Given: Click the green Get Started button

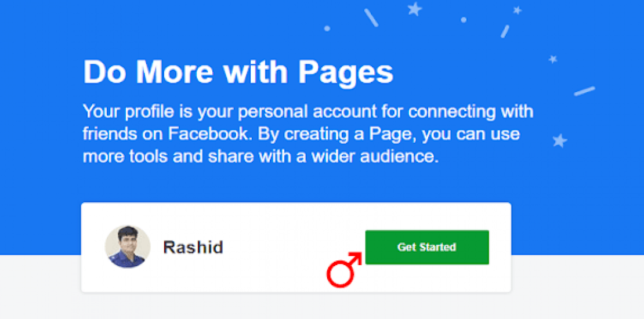Looking at the screenshot, I should point(426,247).
